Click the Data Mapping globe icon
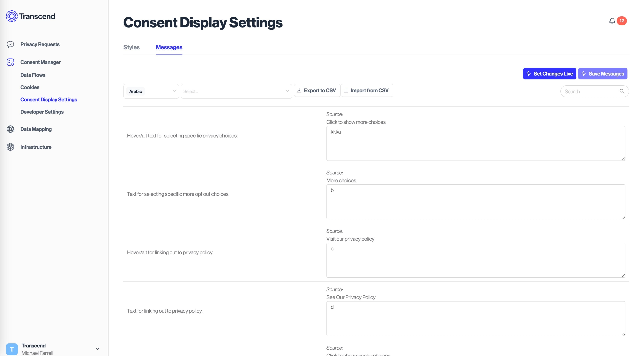This screenshot has width=644, height=356. (x=10, y=129)
